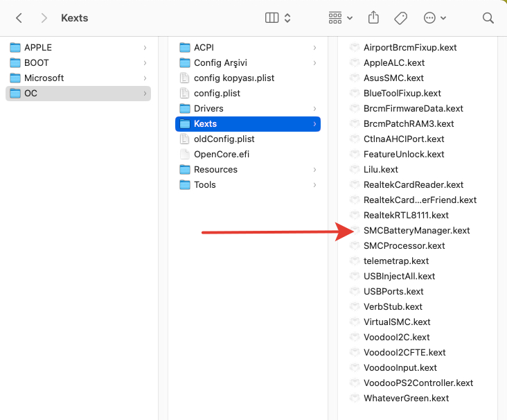Click the Back navigation arrow

pyautogui.click(x=19, y=18)
